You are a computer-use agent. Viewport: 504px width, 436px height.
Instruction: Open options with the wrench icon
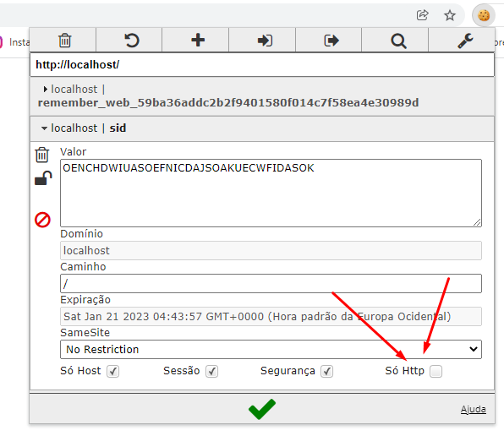coord(465,41)
